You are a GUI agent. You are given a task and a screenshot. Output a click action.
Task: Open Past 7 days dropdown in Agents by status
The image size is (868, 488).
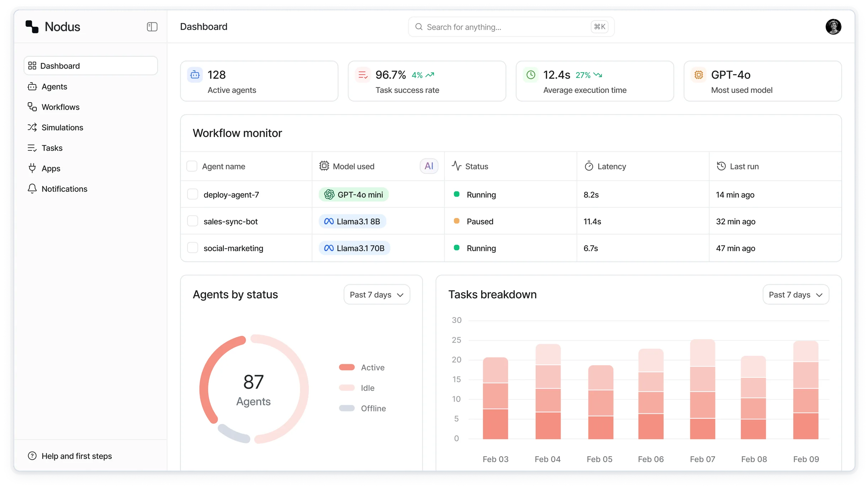click(377, 295)
